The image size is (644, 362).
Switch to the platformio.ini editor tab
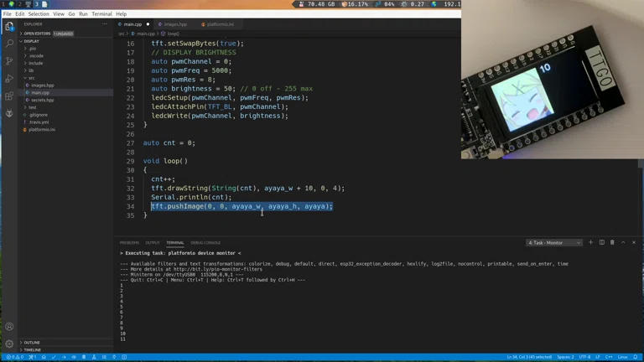[218, 24]
